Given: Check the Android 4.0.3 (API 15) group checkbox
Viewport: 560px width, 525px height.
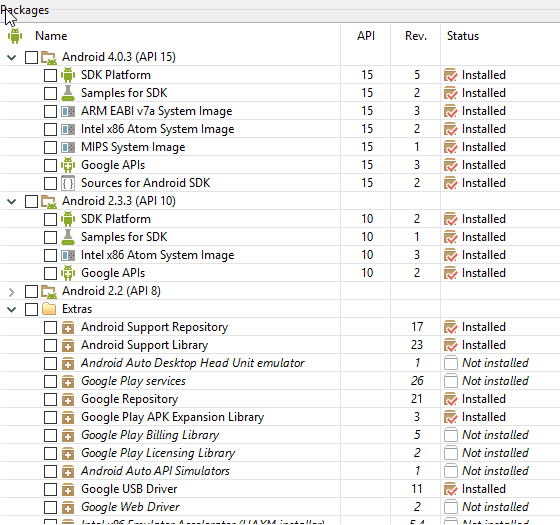Looking at the screenshot, I should point(31,58).
